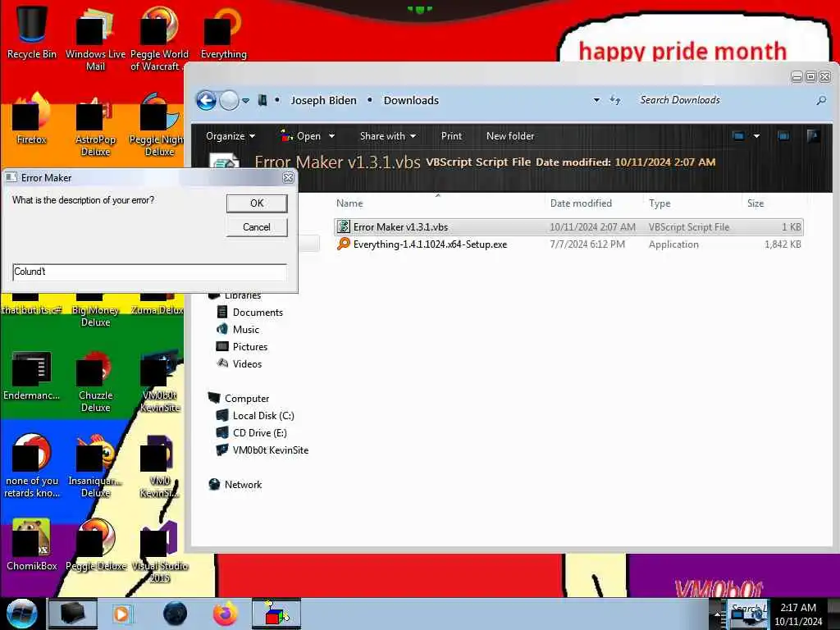The width and height of the screenshot is (840, 630).
Task: Launch Peggle Deluxe desktop shortcut
Action: [95, 544]
